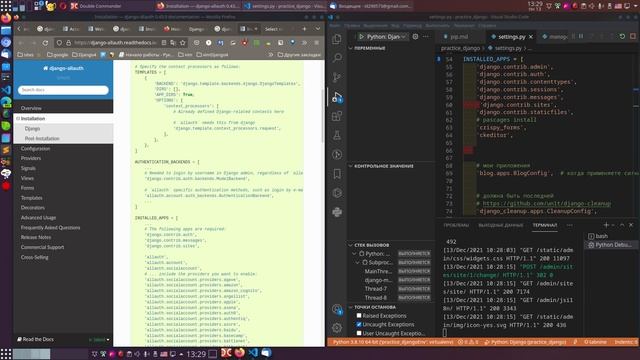Collapse the Breakpoints section (ТОЧКИ ОСТАНОВА)

pyautogui.click(x=374, y=307)
